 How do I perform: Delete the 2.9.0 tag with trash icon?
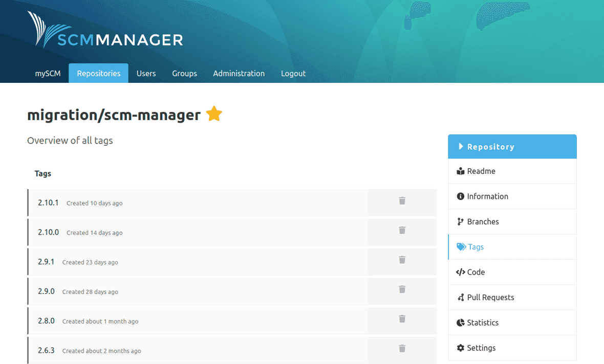coord(402,290)
